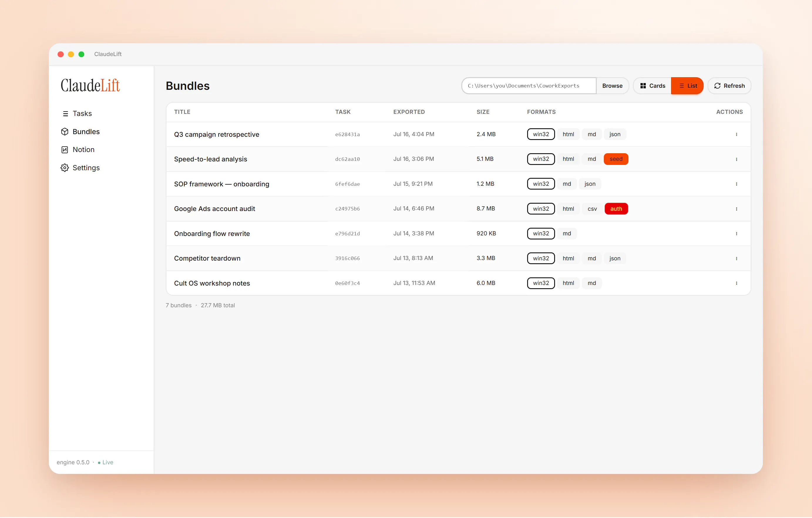Click the 920 KB size value

486,234
